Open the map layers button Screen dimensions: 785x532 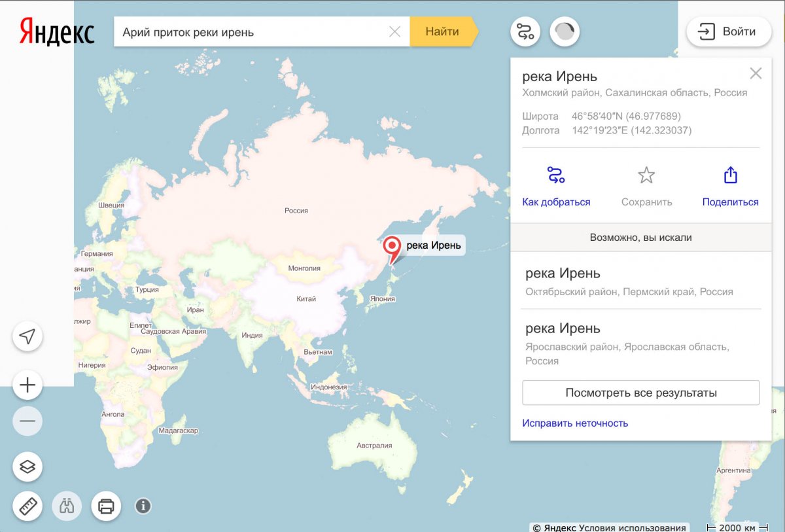(x=27, y=467)
